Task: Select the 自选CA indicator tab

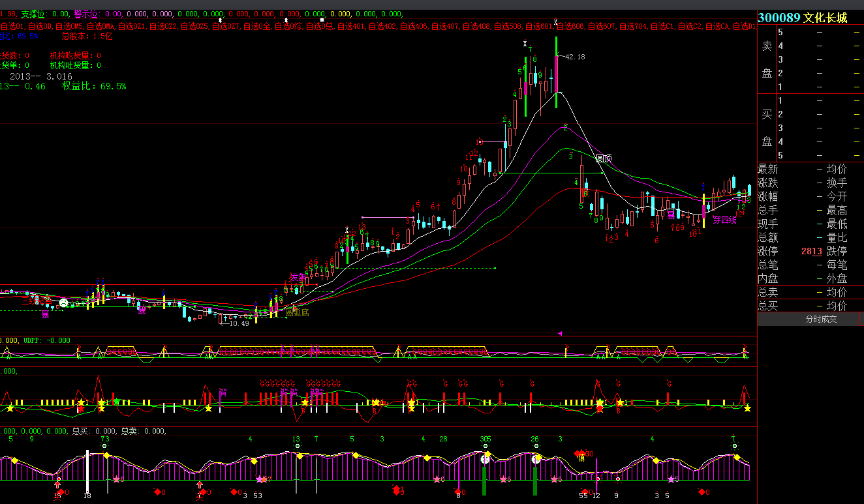Action: point(718,27)
